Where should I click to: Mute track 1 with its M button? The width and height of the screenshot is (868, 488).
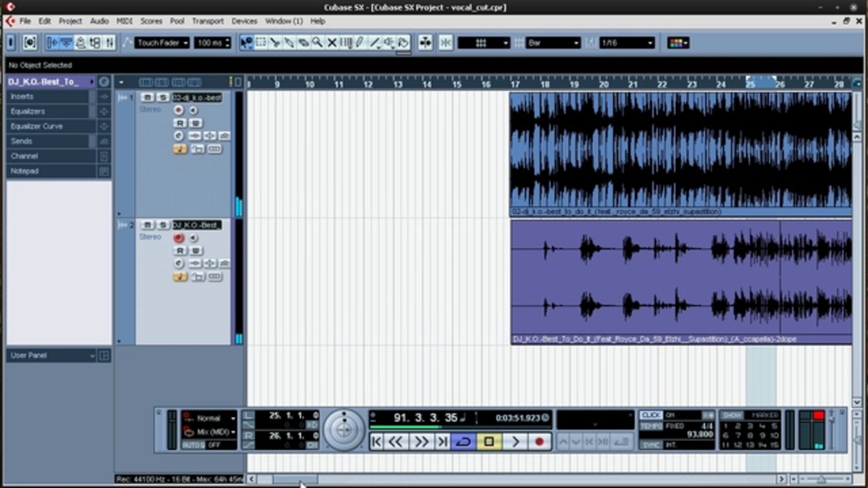pyautogui.click(x=147, y=98)
